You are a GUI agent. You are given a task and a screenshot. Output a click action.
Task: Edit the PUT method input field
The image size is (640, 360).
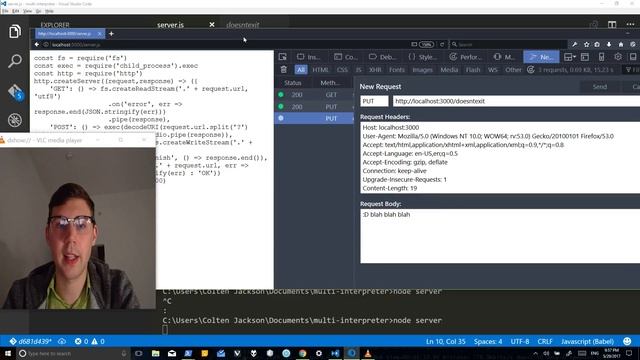(x=374, y=101)
